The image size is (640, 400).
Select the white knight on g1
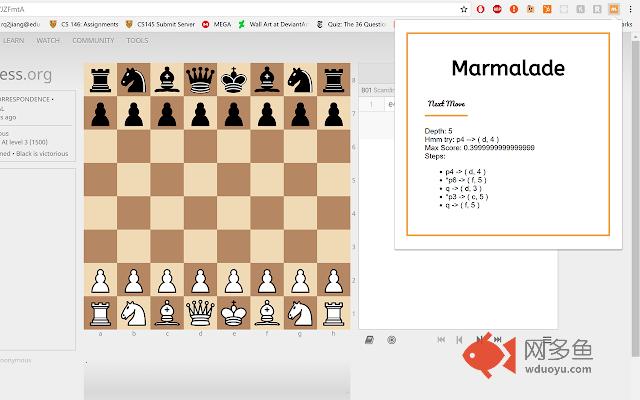tap(300, 313)
